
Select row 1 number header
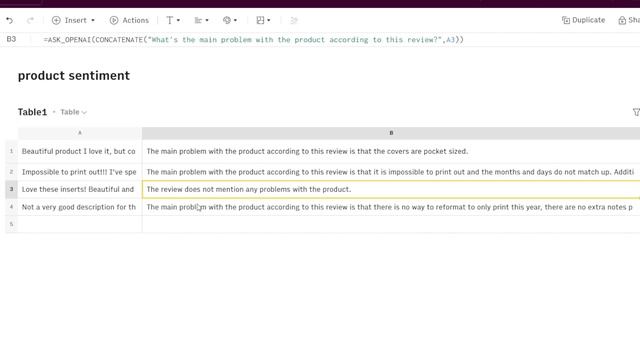[11, 151]
